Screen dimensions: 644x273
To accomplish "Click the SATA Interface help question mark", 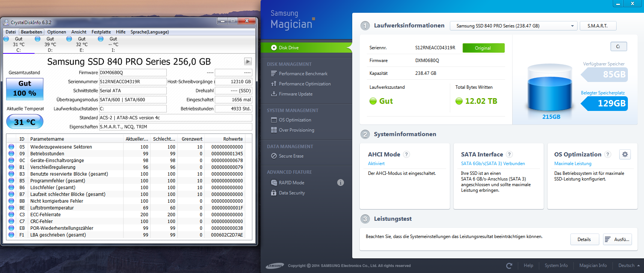I will (509, 154).
